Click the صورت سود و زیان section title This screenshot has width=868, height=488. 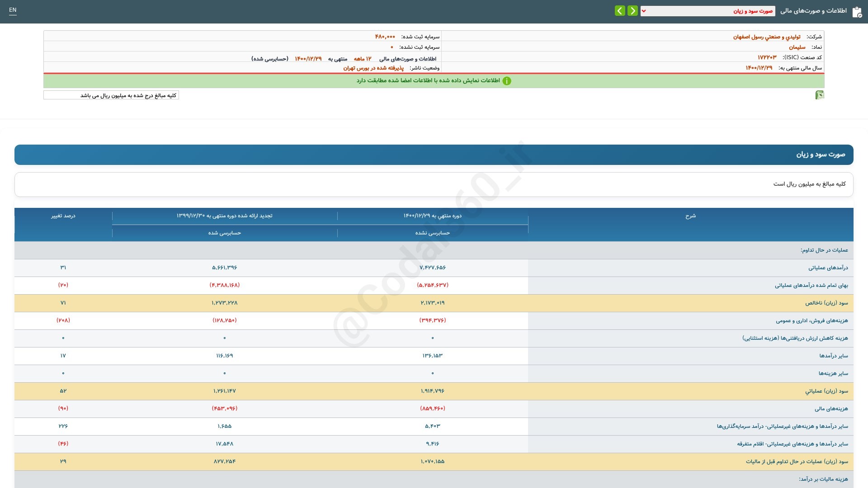tap(821, 155)
